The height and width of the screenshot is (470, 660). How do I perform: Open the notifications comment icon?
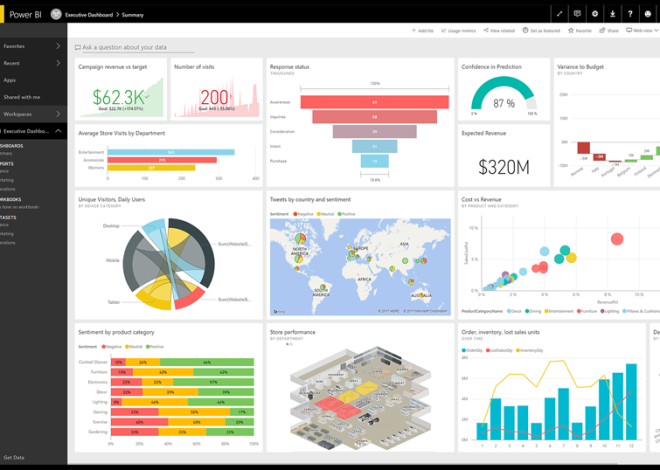click(577, 14)
